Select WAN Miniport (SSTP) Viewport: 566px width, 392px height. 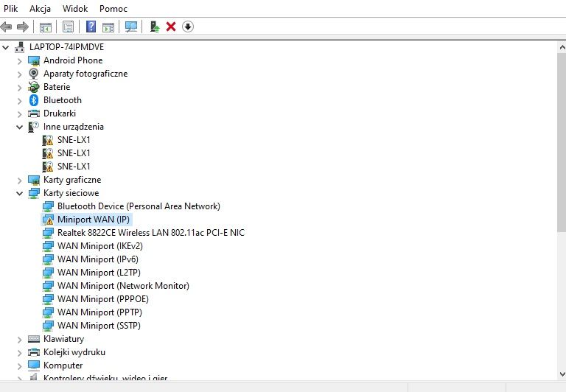pos(99,326)
